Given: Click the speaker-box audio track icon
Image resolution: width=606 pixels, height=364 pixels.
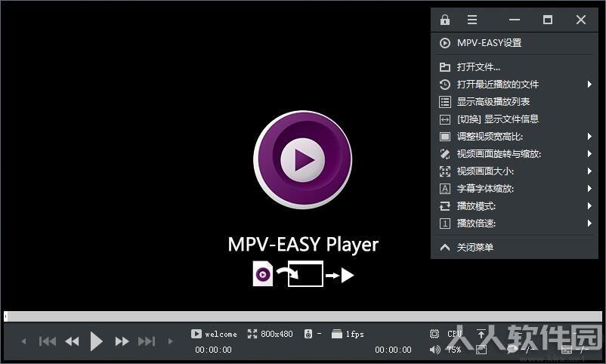Looking at the screenshot, I should [308, 334].
